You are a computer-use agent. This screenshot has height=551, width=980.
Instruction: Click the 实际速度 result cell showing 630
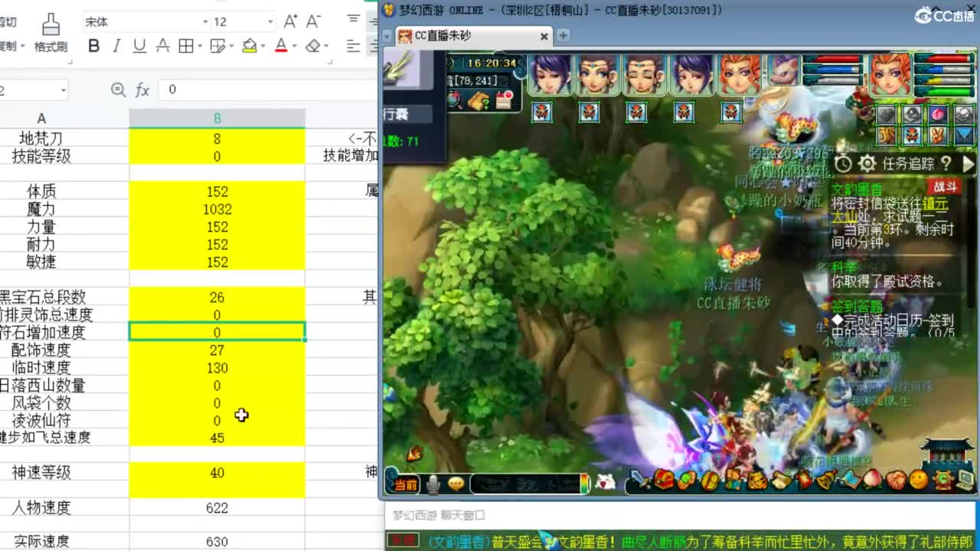click(217, 541)
